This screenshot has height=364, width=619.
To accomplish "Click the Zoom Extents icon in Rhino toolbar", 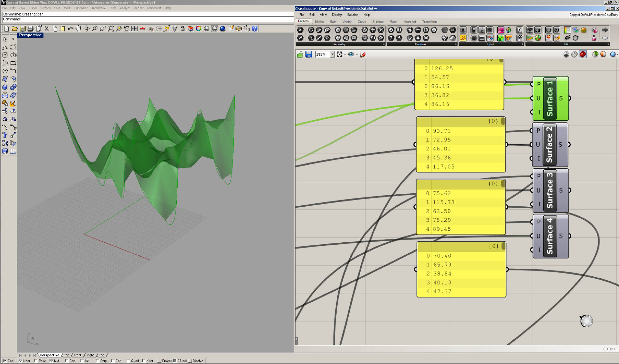I will pos(110,29).
